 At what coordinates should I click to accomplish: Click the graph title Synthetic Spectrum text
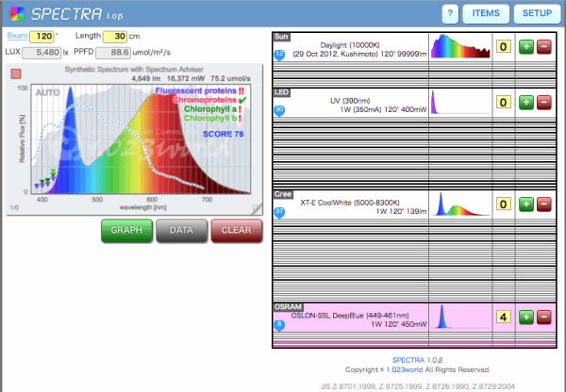pos(134,69)
